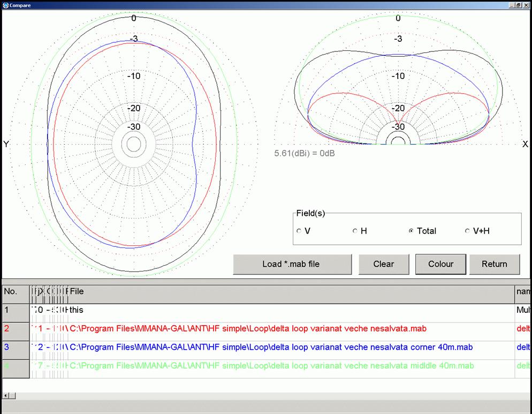Image resolution: width=532 pixels, height=414 pixels.
Task: Click the 5.61(dBi) = 0dB gain label
Action: 305,154
